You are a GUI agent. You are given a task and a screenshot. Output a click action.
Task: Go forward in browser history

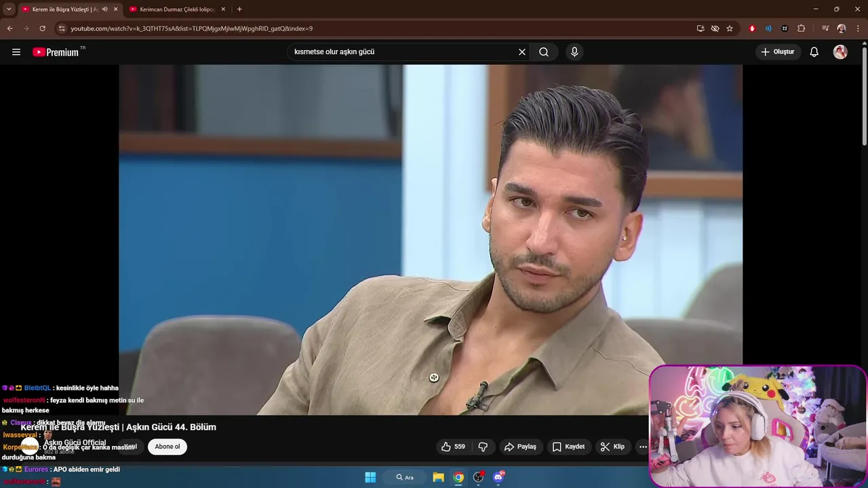(26, 28)
